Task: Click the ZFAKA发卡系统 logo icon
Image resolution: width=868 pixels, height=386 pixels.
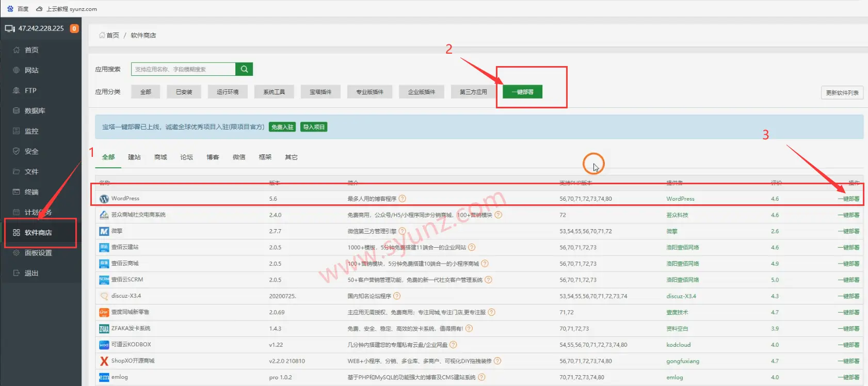Action: (x=104, y=329)
